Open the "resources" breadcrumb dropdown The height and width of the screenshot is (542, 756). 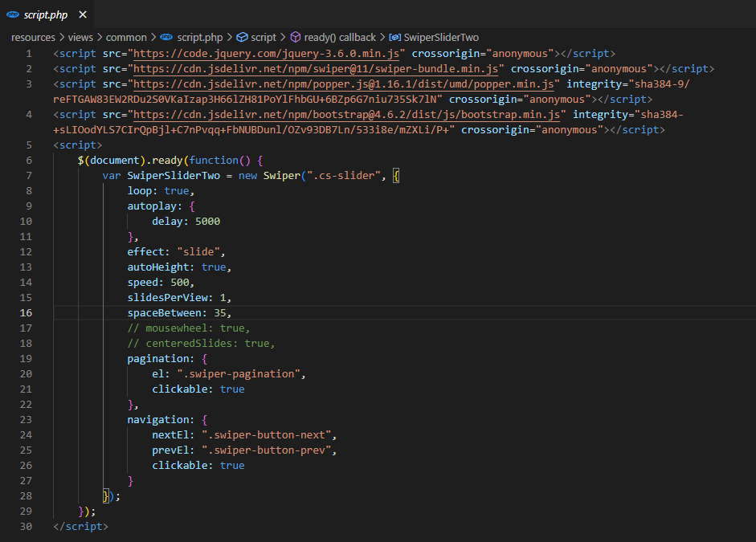[x=33, y=37]
